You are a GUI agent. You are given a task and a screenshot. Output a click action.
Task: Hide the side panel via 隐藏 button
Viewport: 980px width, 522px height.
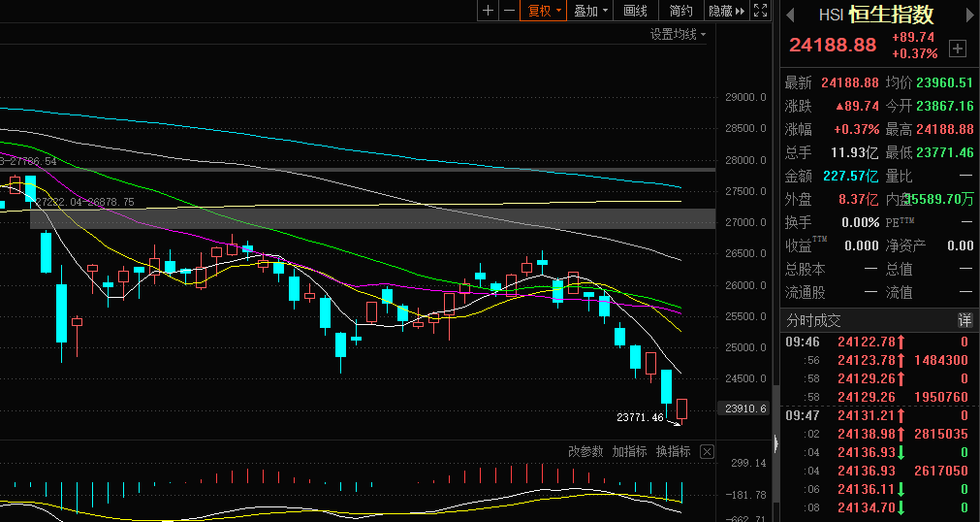[726, 11]
